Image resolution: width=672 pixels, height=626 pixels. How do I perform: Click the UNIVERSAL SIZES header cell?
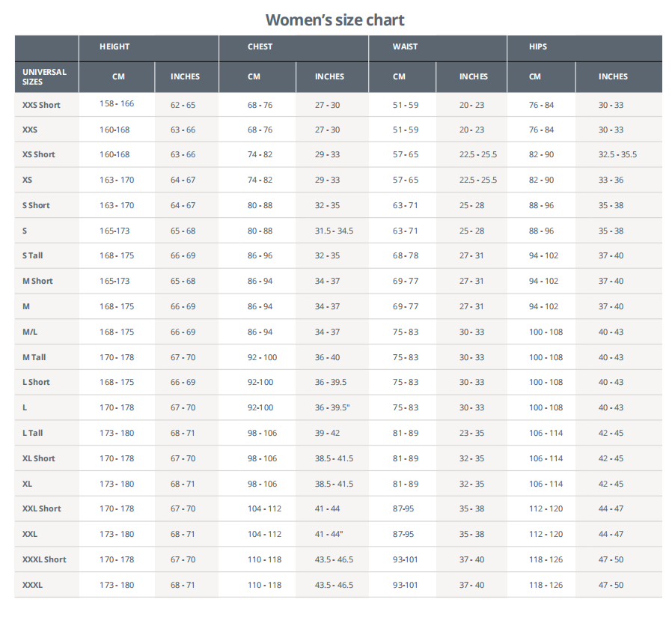tap(45, 76)
